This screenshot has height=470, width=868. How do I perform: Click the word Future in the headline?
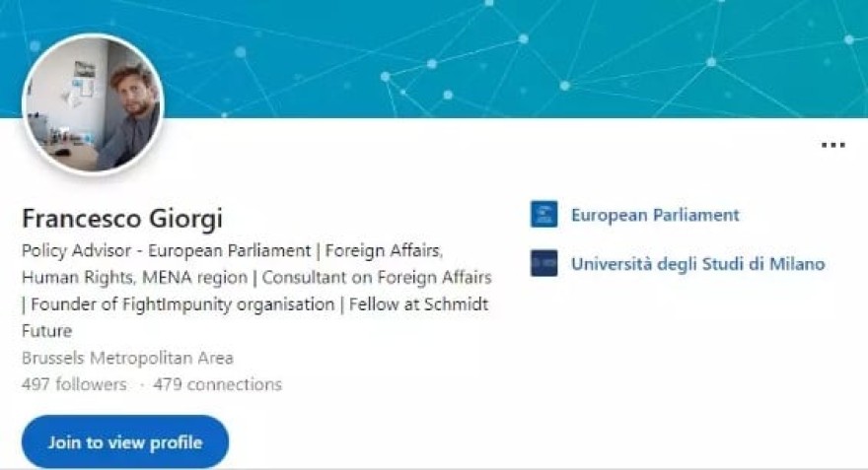(47, 331)
